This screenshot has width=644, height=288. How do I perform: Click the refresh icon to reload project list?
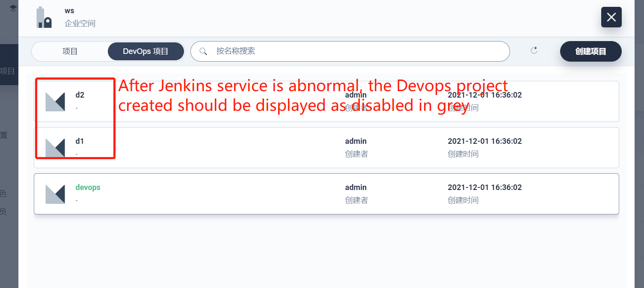click(534, 50)
